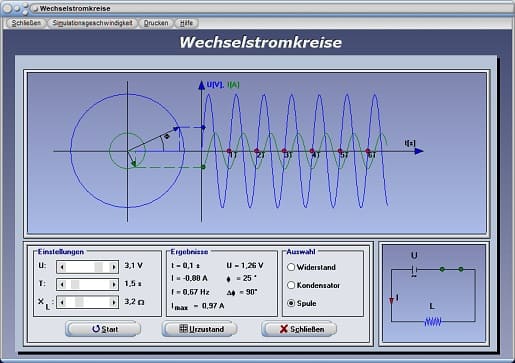Click the value 3,2 Ω
Screen dimensions: 515x363
[134, 302]
